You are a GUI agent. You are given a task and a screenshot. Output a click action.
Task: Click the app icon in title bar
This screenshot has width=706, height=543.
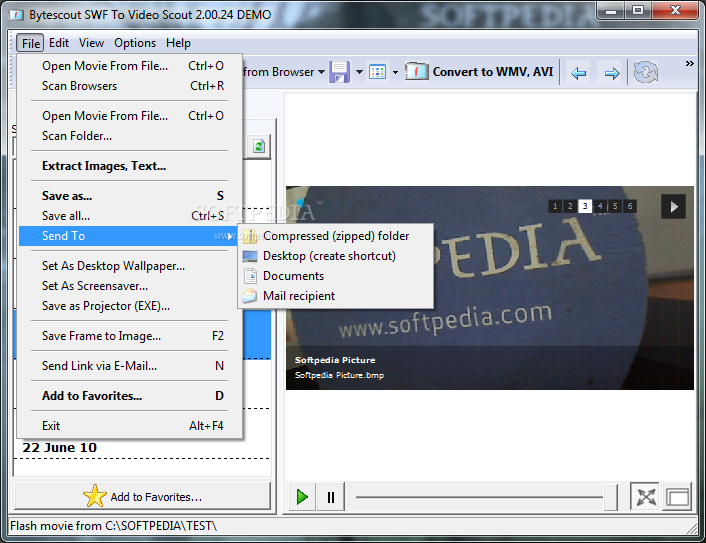16,15
